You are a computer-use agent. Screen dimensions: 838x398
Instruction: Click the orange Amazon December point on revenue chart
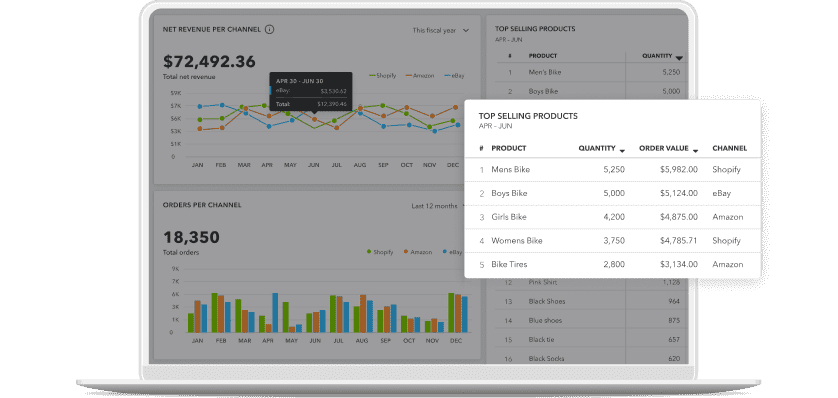pos(455,107)
